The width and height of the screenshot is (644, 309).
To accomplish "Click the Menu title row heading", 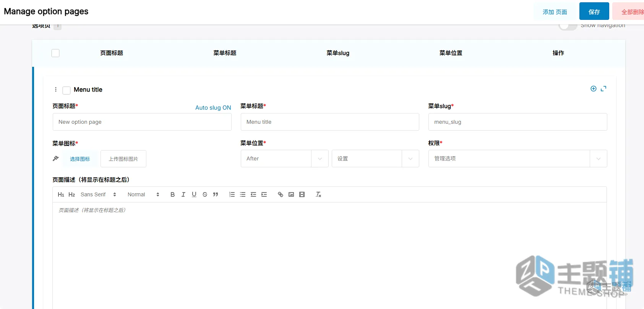I will point(88,90).
